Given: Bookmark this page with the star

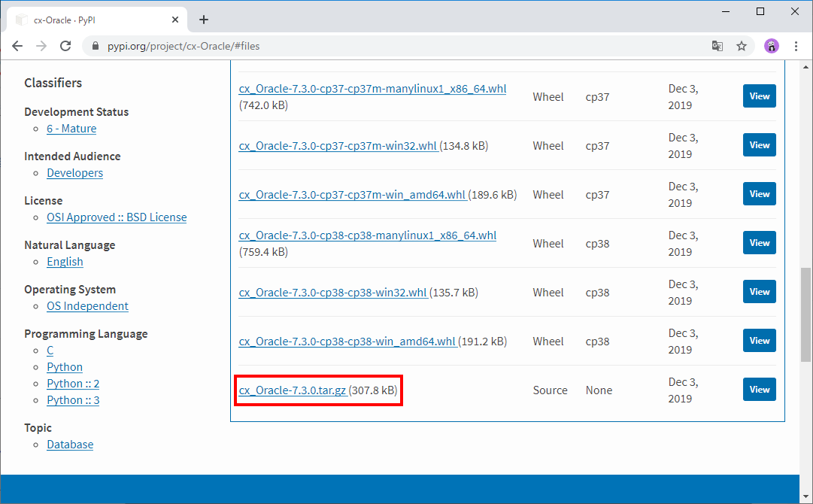Looking at the screenshot, I should coord(742,46).
